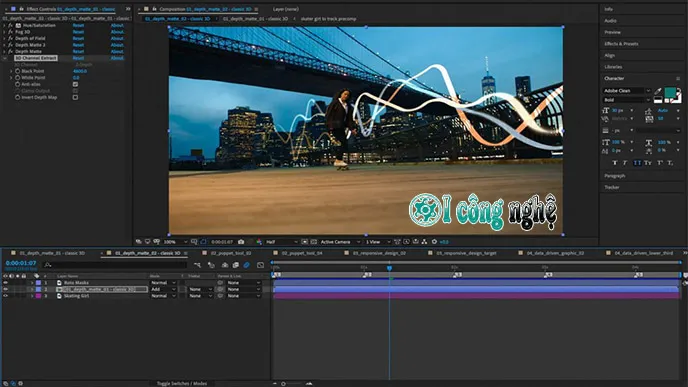Switch to the 04_data_driven_graphic_02 timeline tab
The height and width of the screenshot is (387, 688).
click(x=555, y=253)
